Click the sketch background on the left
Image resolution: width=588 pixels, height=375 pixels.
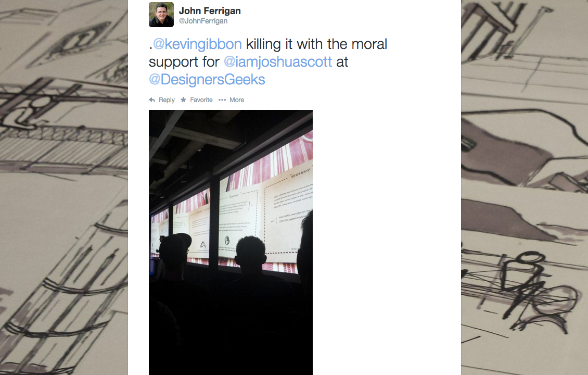pos(64,187)
